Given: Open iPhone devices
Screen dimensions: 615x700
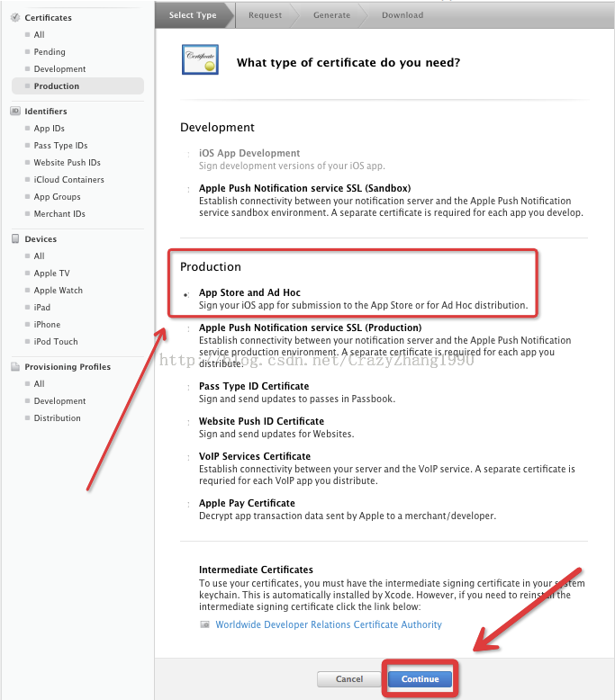Looking at the screenshot, I should click(x=47, y=325).
